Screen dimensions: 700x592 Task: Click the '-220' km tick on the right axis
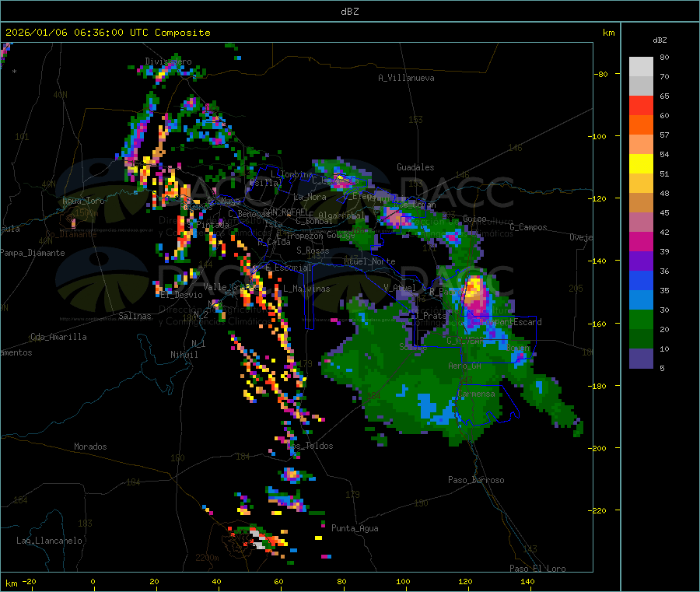tap(597, 511)
